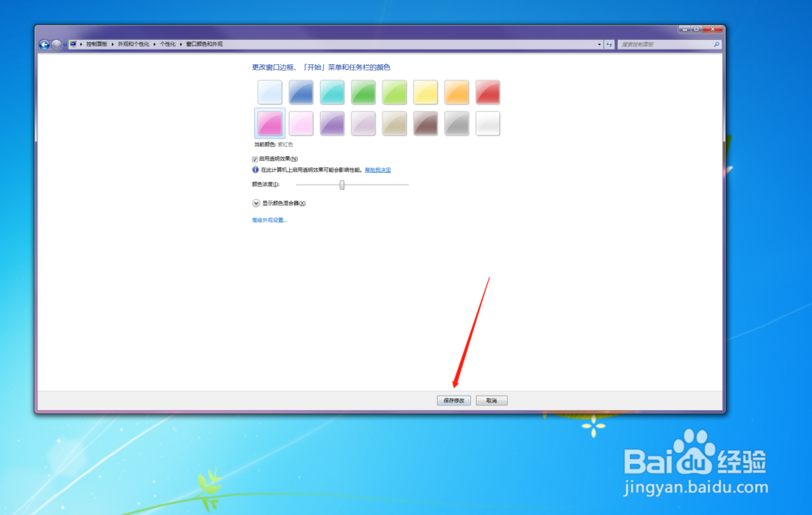Select the Sky (pale blue) color swatch
Viewport: 812px width, 515px height.
tap(270, 93)
